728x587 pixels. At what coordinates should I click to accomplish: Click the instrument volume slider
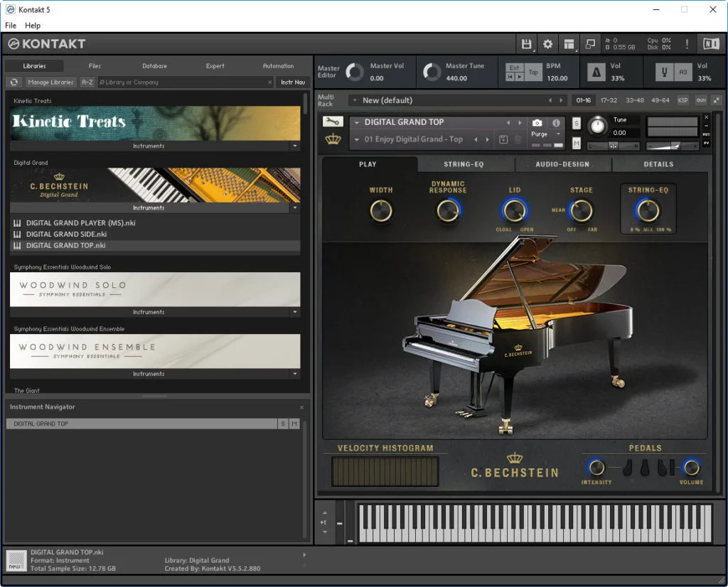(673, 146)
